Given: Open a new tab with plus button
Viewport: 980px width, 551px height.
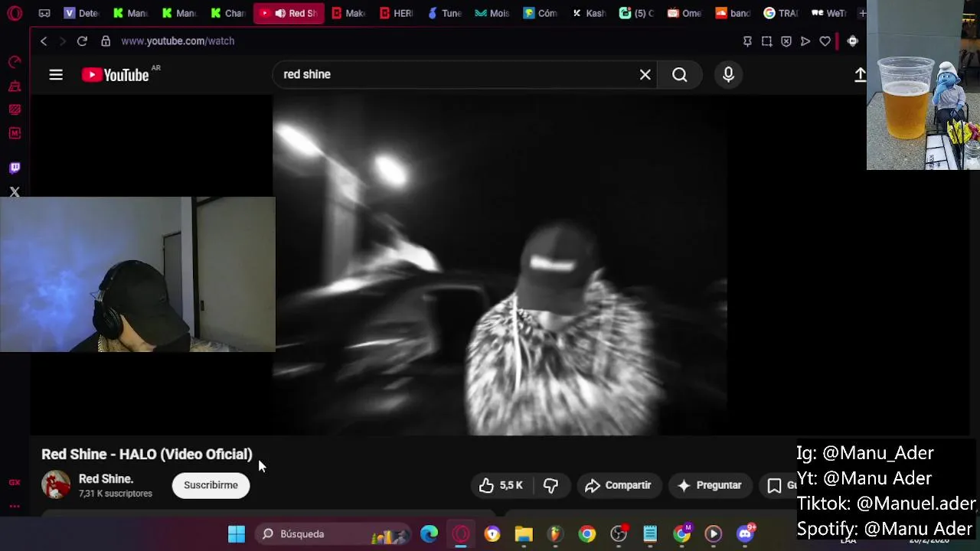Looking at the screenshot, I should pos(862,13).
